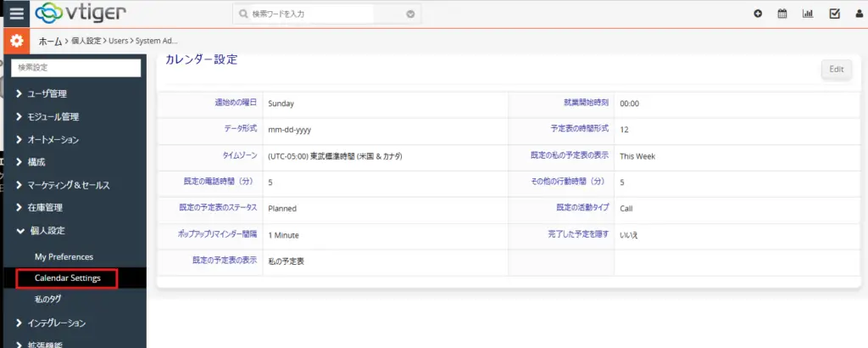Go to ホーム breadcrumb link
Screen dimensions: 868x348
[x=51, y=41]
